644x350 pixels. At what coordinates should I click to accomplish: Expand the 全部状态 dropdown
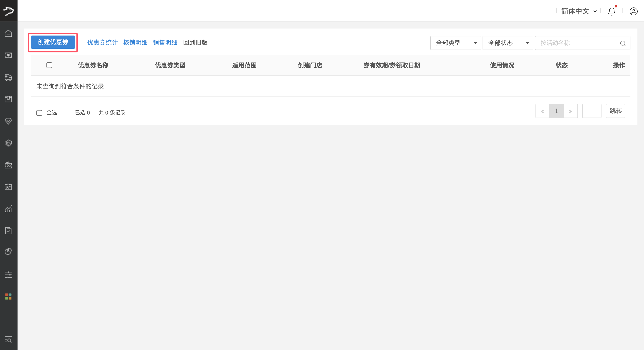coord(508,43)
